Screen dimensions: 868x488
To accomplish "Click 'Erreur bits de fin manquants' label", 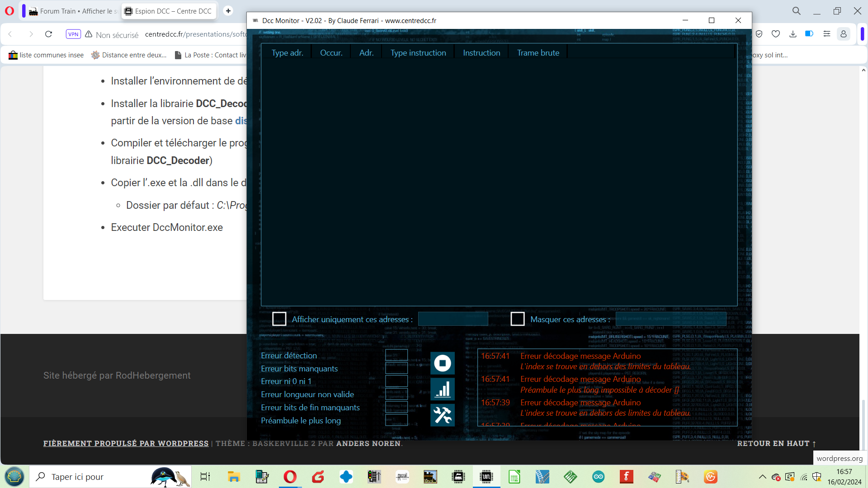I will pos(310,408).
